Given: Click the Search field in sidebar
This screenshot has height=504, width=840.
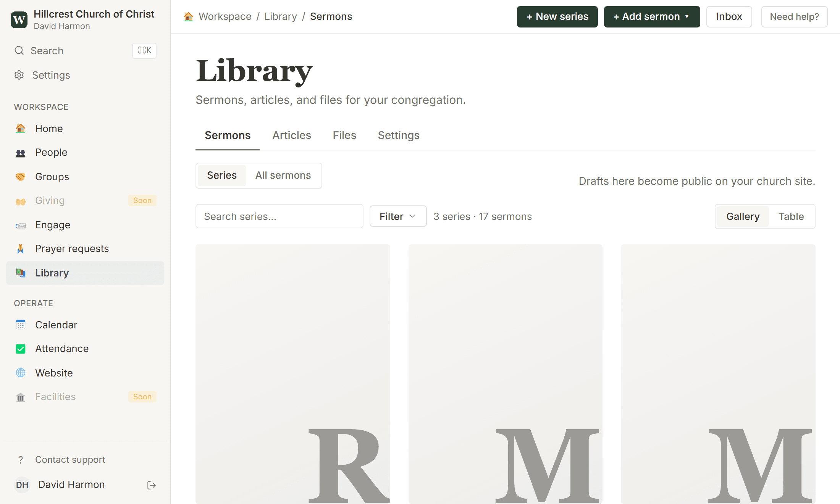Looking at the screenshot, I should [85, 50].
